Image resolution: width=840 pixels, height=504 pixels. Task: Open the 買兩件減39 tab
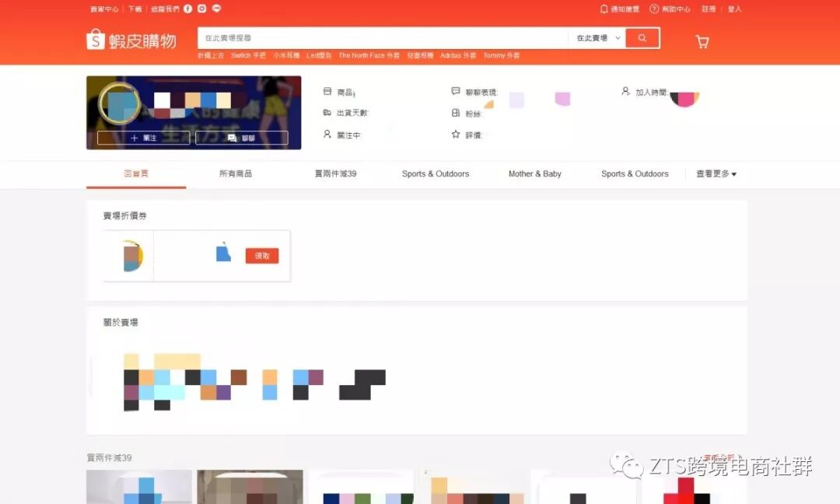pyautogui.click(x=335, y=173)
